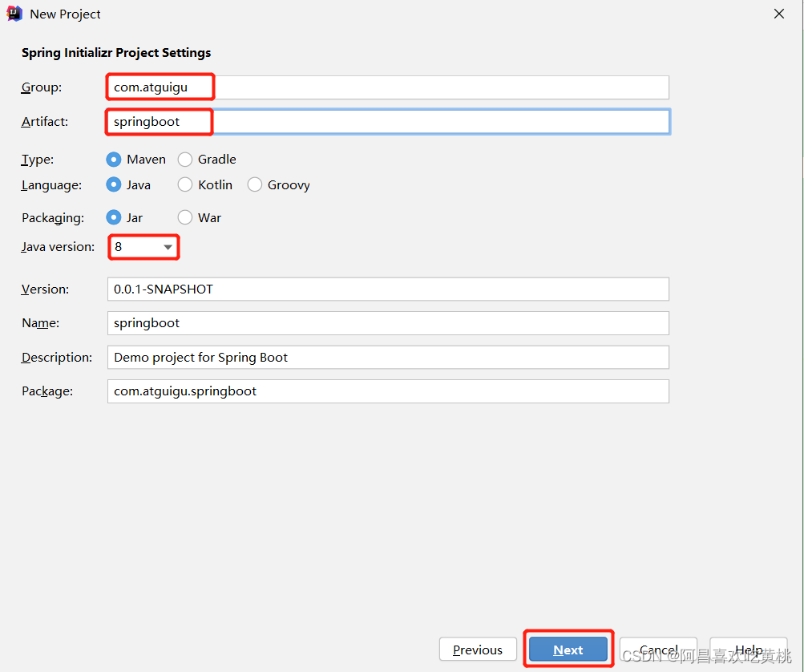Click the Language label
This screenshot has width=804, height=672.
(51, 185)
